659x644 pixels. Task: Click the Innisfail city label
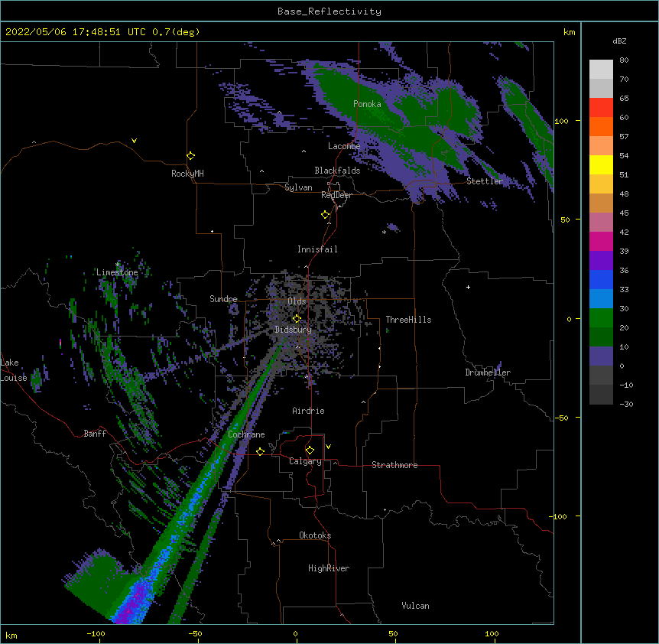point(317,249)
